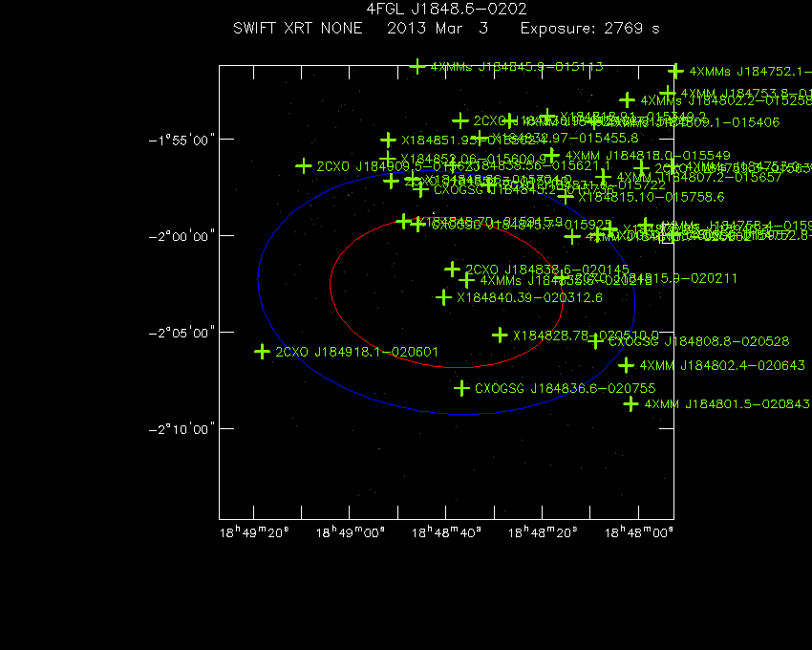Click the observation date 2013 Mar 3
This screenshot has width=812, height=650.
point(438,28)
